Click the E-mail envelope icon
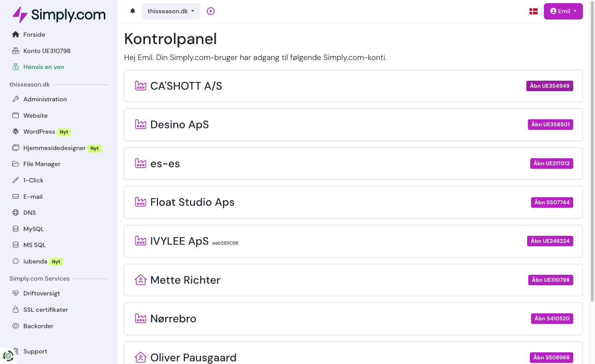Viewport: 595px width, 364px height. [16, 197]
